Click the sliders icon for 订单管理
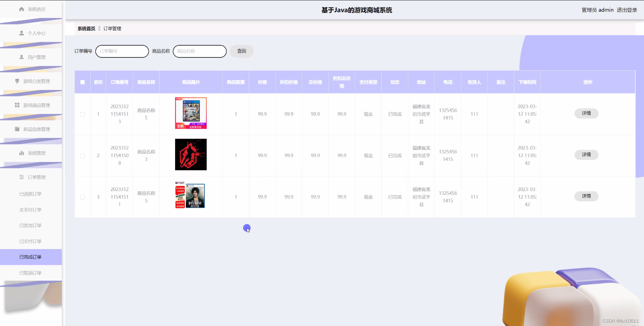This screenshot has height=326, width=644. point(21,177)
